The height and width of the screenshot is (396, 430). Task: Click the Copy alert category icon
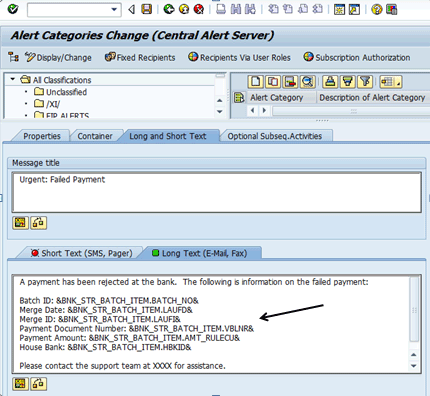coord(273,82)
